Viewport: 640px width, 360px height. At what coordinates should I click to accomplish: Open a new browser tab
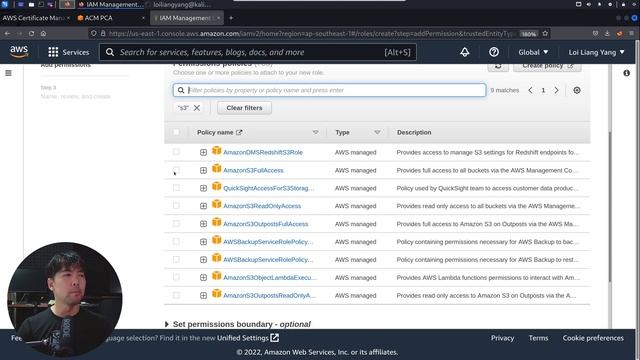pos(231,18)
